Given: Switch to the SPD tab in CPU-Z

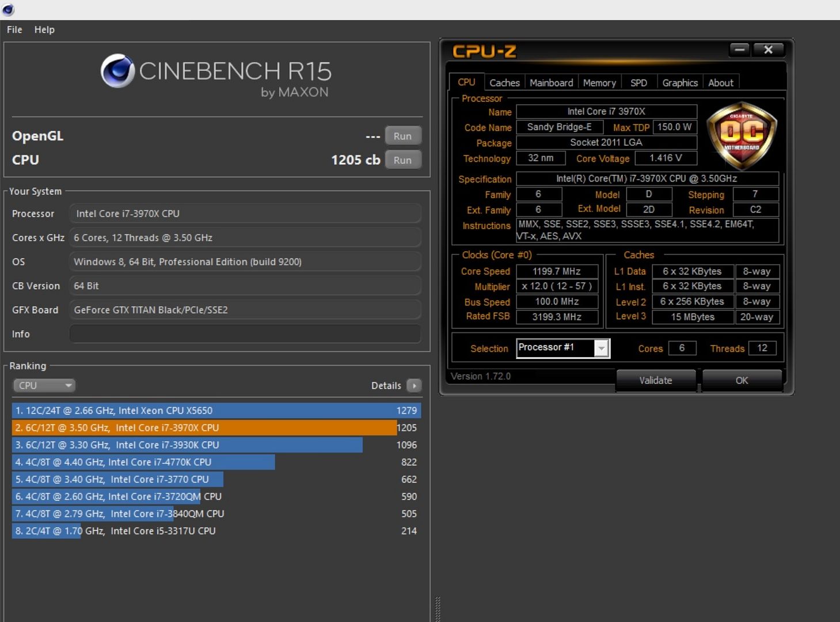Looking at the screenshot, I should click(x=638, y=83).
